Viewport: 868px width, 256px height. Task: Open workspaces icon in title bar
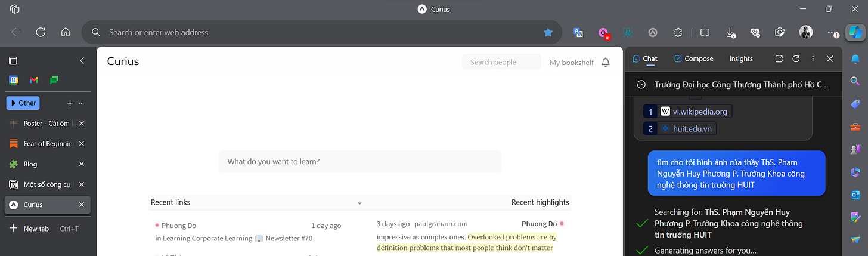point(15,9)
